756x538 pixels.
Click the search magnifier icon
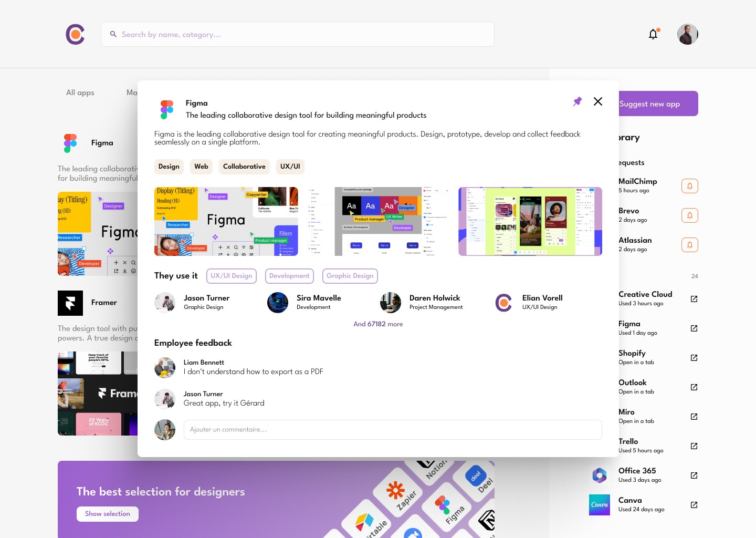(x=113, y=34)
